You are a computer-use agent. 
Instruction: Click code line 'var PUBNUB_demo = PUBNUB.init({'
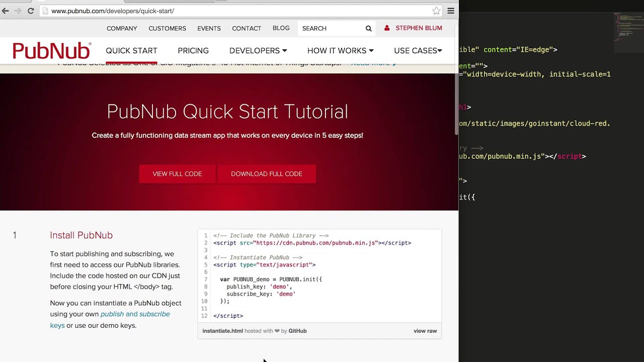(271, 280)
